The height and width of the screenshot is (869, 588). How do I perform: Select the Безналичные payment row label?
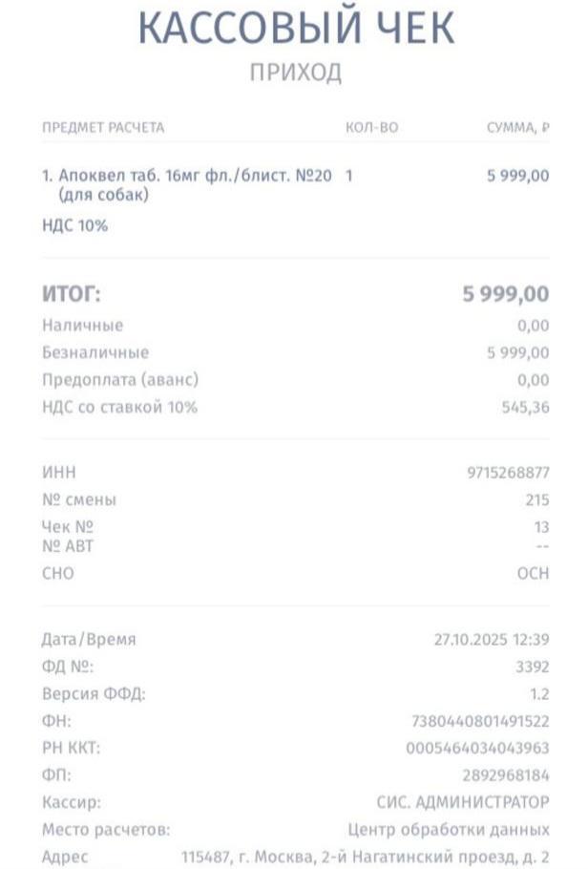point(95,352)
